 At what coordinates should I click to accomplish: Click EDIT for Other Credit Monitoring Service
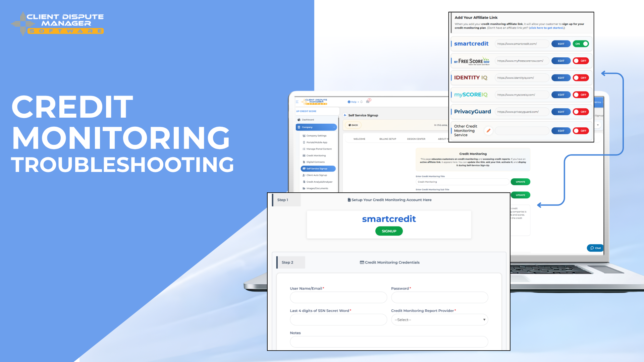[x=561, y=131]
